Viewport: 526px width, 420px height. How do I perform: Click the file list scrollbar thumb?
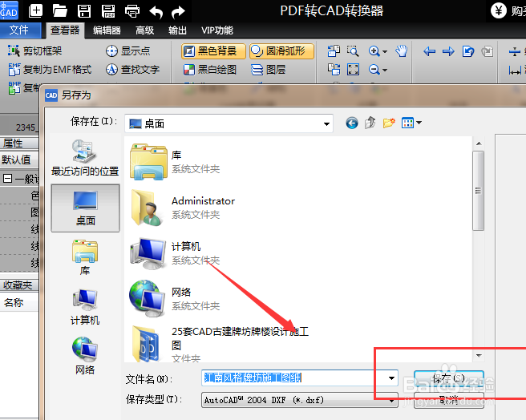(x=479, y=191)
